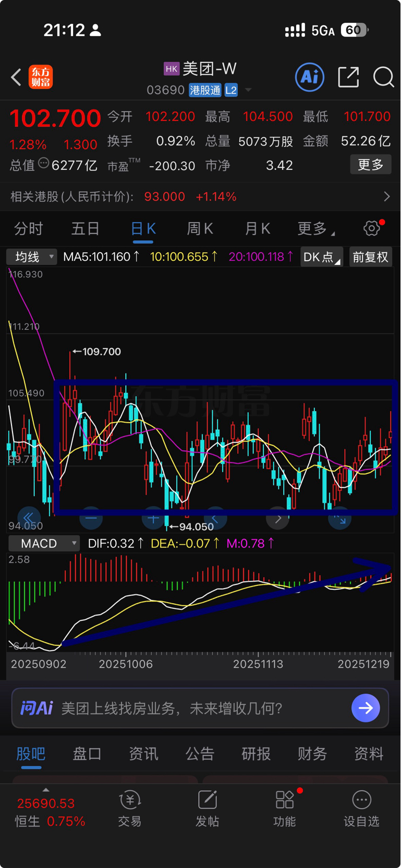The width and height of the screenshot is (401, 868).
Task: Tap the DIF:0.32 value
Action: coord(116,543)
